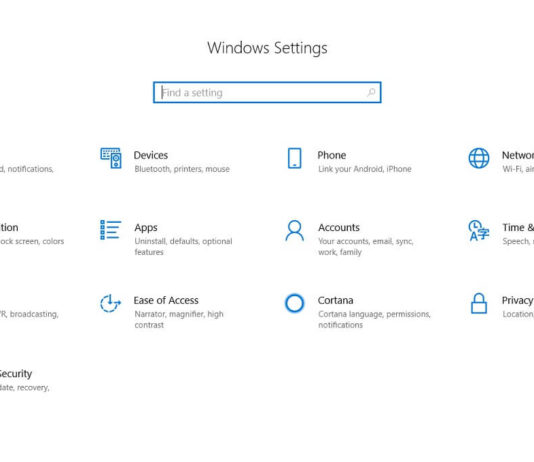Click the Cortana circle icon
Screen dimensions: 534x462
coord(295,303)
